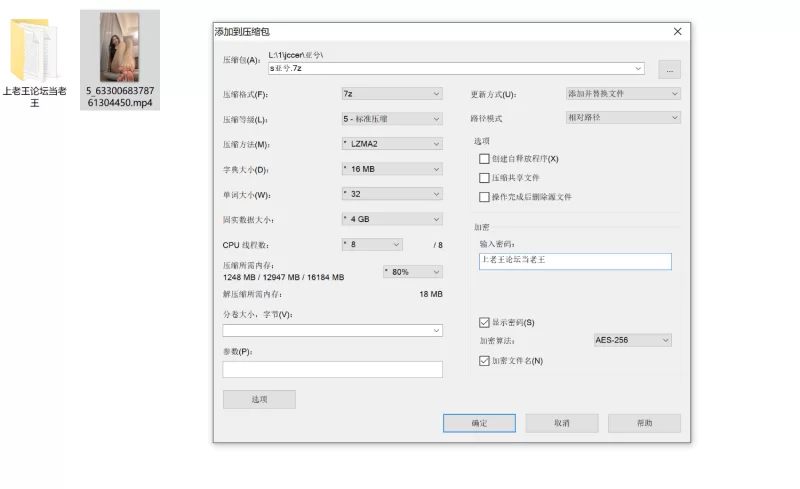The height and width of the screenshot is (489, 800).
Task: Change the 字典大小 16 MB dropdown
Action: coord(391,169)
